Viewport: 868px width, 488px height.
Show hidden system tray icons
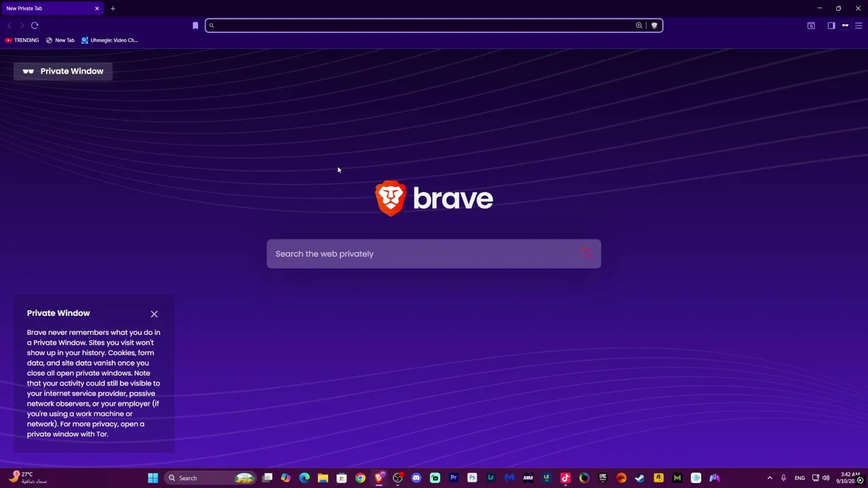click(x=770, y=478)
